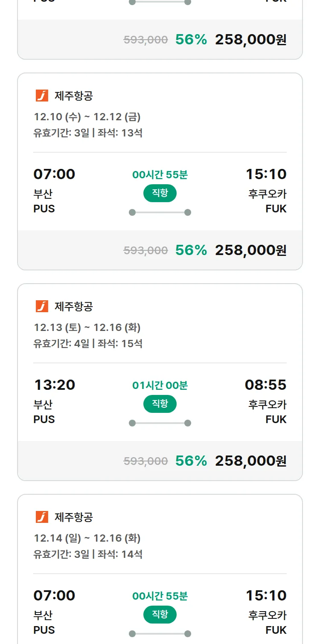320x644 pixels.
Task: Click the Jeju Air logo on the 12.14 flight
Action: pyautogui.click(x=42, y=517)
